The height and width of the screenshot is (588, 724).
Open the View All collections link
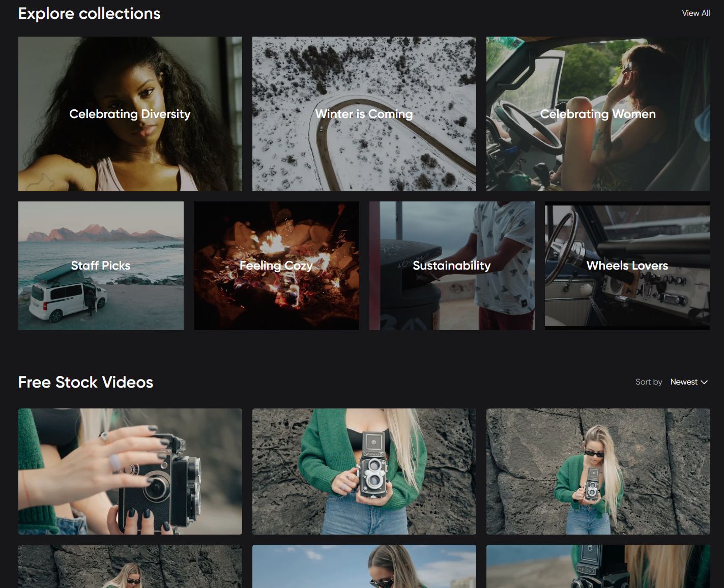(x=696, y=13)
